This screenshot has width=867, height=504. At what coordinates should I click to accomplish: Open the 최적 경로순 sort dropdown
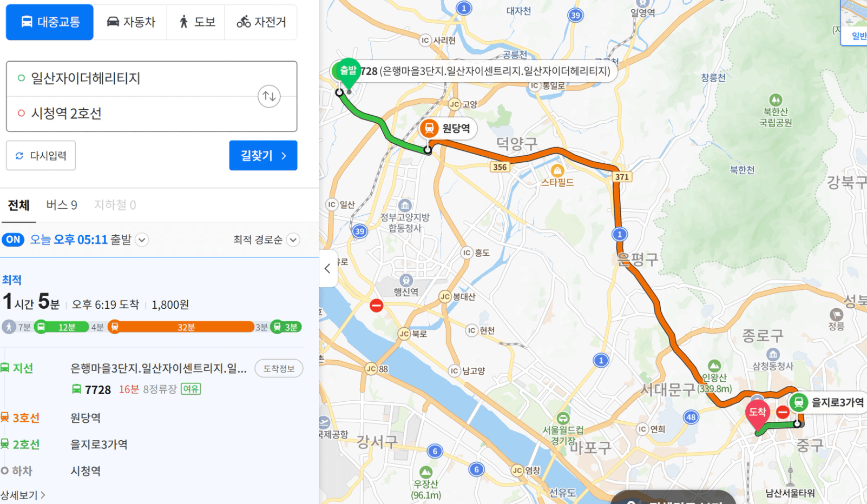(x=266, y=240)
